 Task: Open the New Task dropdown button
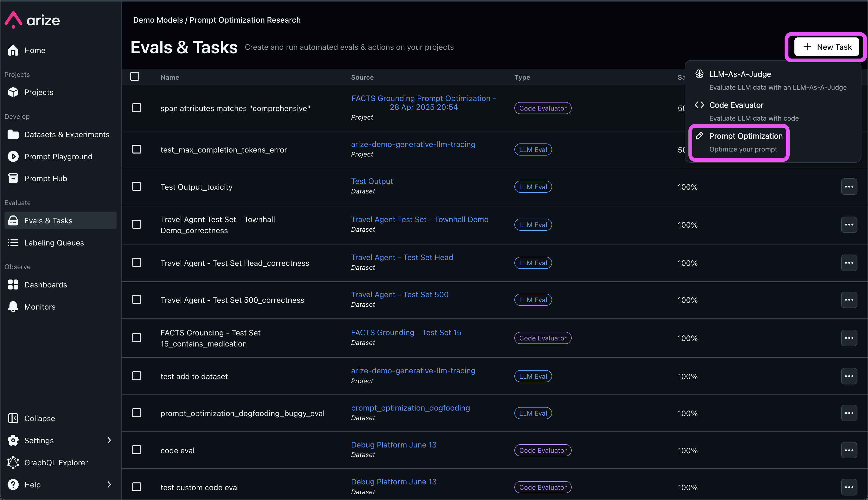pyautogui.click(x=827, y=47)
